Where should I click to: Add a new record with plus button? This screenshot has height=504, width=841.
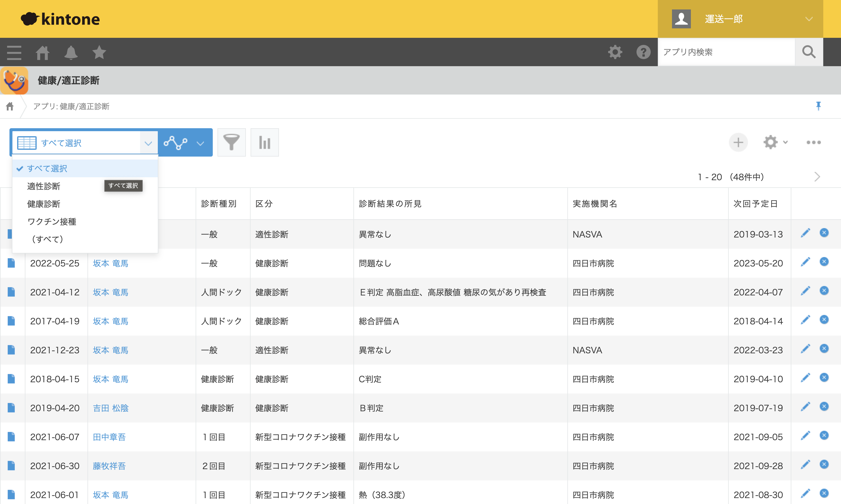738,142
